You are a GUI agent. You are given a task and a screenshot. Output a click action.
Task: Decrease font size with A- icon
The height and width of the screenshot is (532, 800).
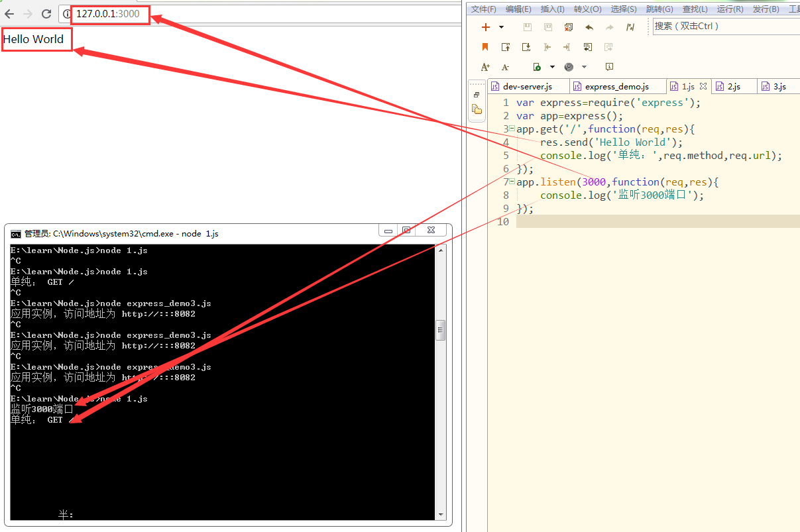coord(506,67)
